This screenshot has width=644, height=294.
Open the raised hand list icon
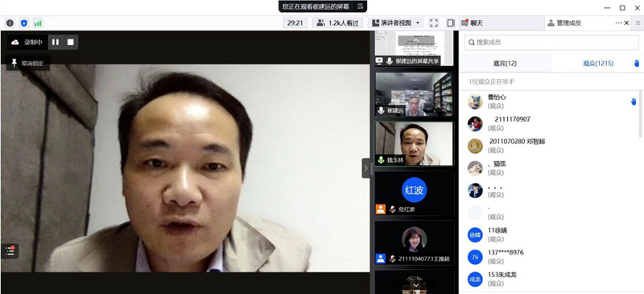point(637,64)
